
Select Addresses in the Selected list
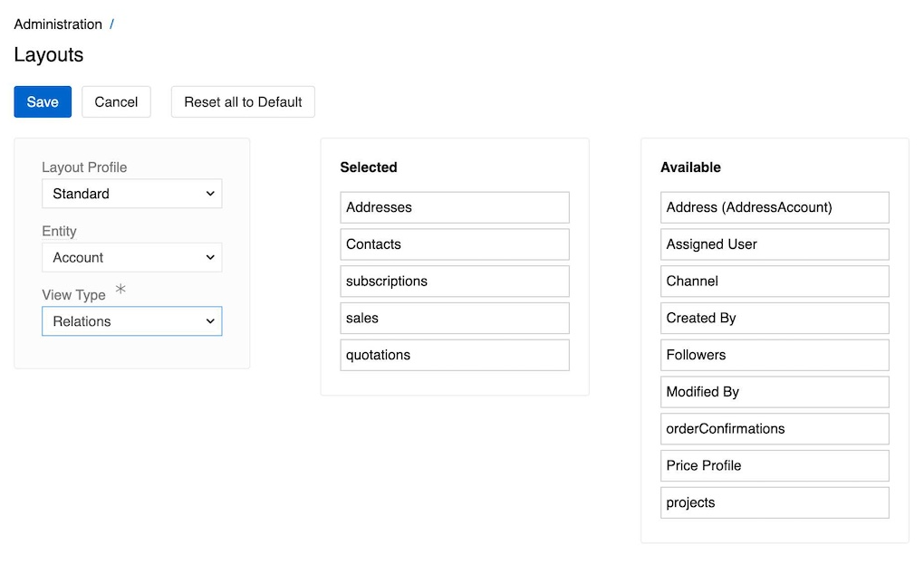[x=454, y=207]
